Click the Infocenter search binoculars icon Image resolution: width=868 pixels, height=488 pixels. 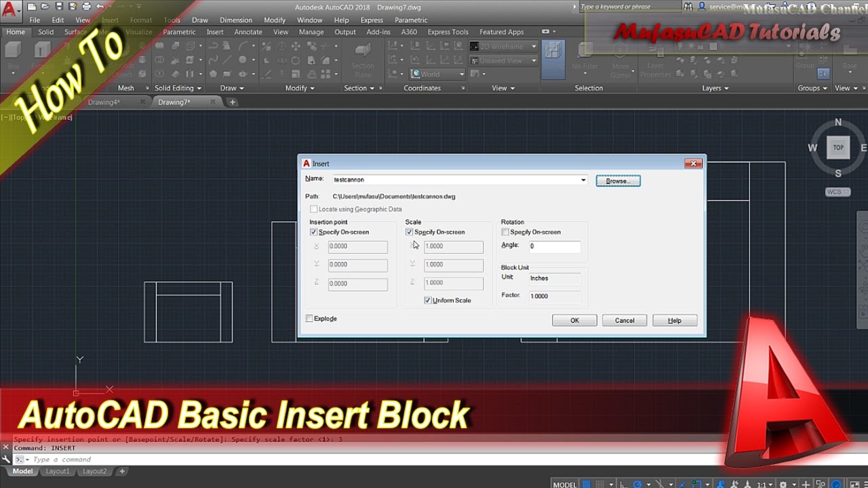click(688, 7)
